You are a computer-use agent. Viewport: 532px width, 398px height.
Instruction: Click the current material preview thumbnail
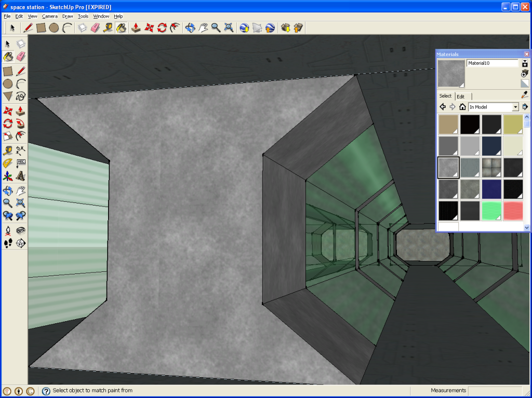point(451,74)
